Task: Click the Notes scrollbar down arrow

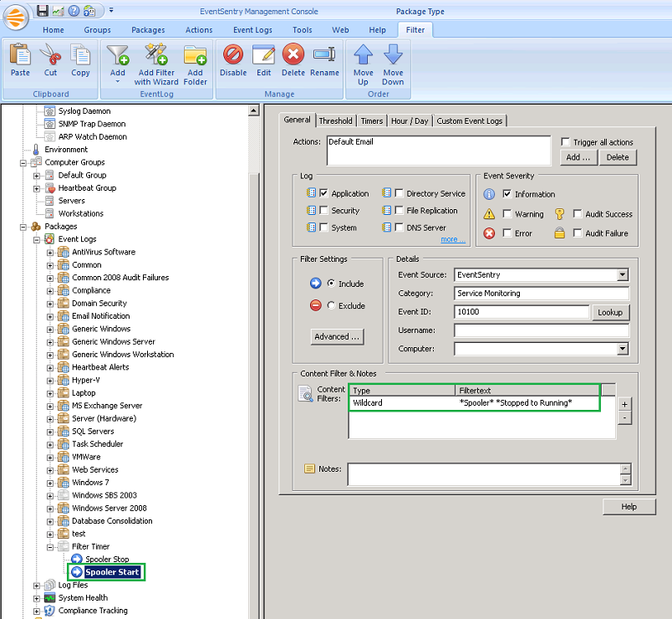Action: (626, 480)
